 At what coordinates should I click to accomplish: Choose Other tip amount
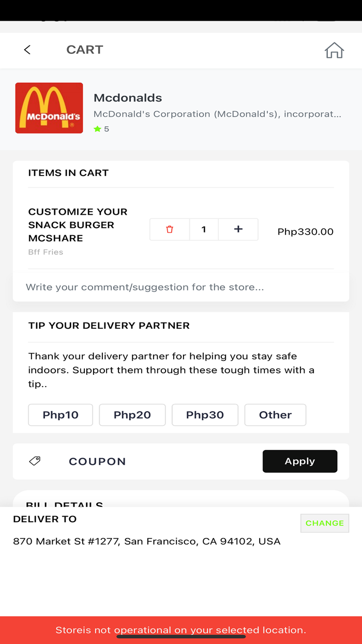[275, 415]
